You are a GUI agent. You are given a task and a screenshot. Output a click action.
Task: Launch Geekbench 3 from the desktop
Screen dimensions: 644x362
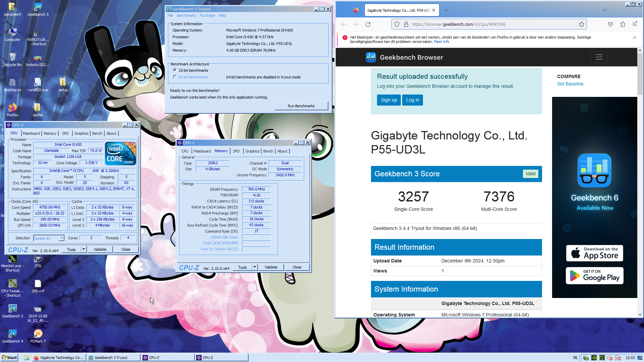tap(12, 311)
